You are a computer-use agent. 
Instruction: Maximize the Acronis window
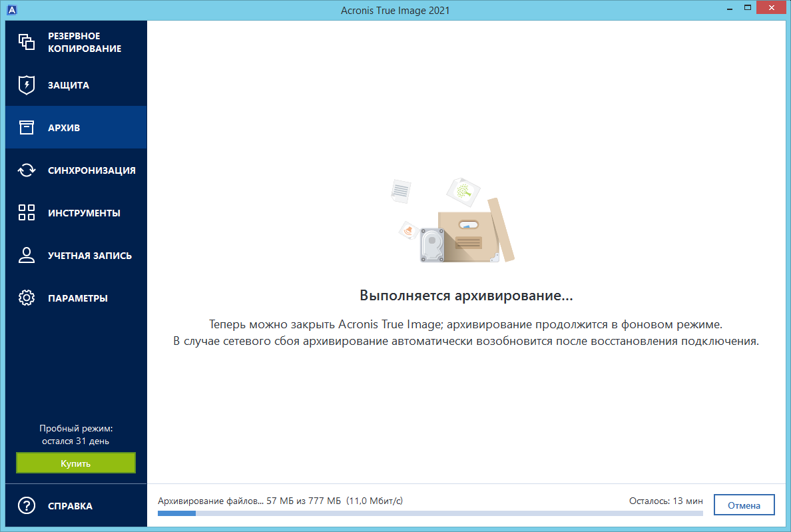coord(748,7)
